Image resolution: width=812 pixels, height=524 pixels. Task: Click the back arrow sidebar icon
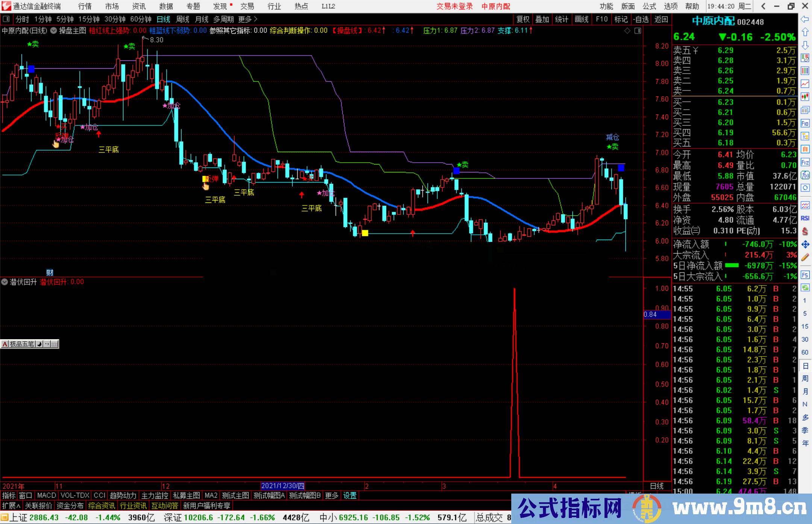[x=805, y=19]
